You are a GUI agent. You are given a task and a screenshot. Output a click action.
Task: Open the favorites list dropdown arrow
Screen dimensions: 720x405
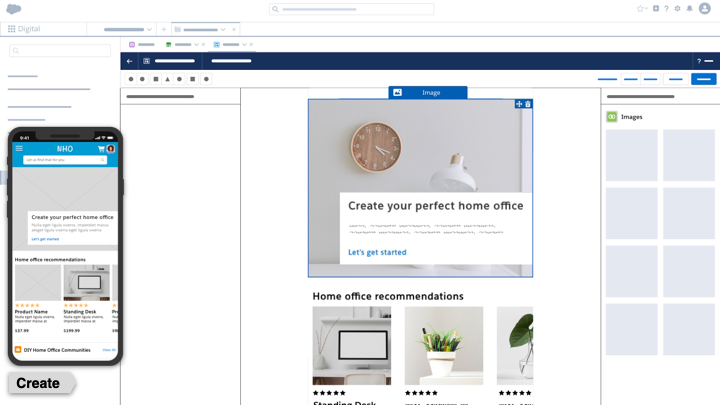[x=646, y=9]
